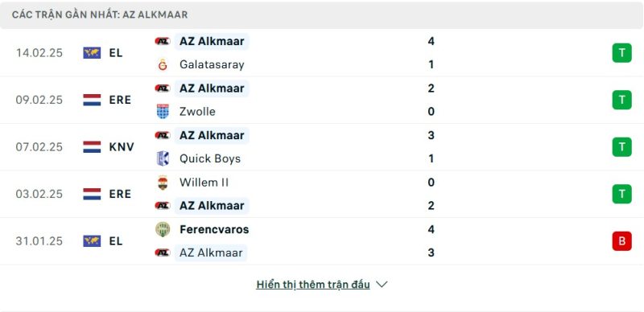Click AZ Alkmaar logo in Galatasaray match
The width and height of the screenshot is (644, 312).
click(163, 41)
